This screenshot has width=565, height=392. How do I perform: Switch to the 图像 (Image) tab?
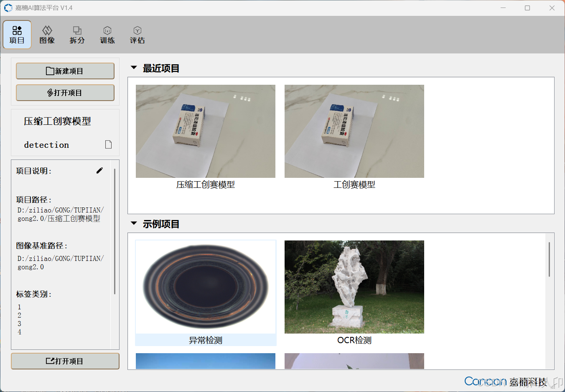[x=47, y=35]
